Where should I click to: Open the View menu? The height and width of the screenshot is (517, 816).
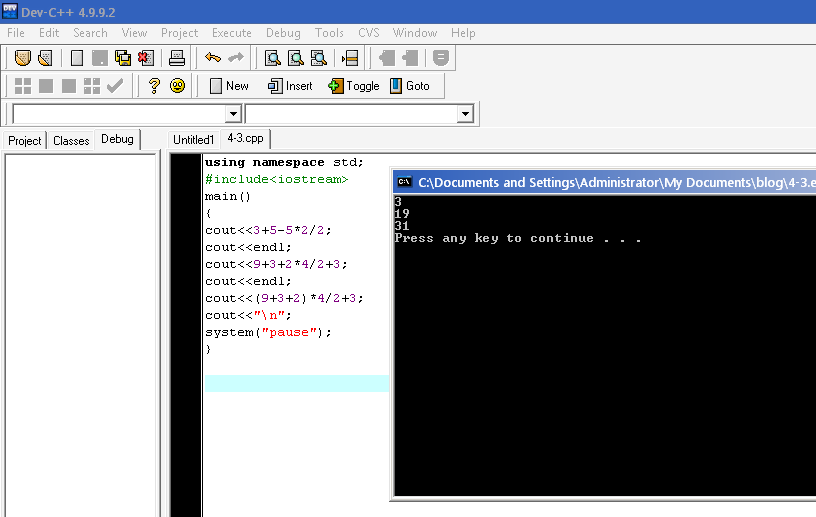tap(134, 33)
